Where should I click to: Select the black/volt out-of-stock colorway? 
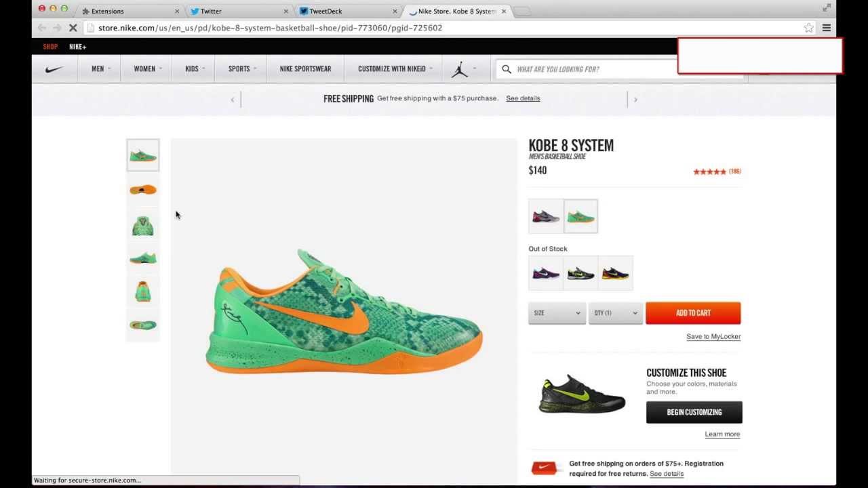point(581,273)
